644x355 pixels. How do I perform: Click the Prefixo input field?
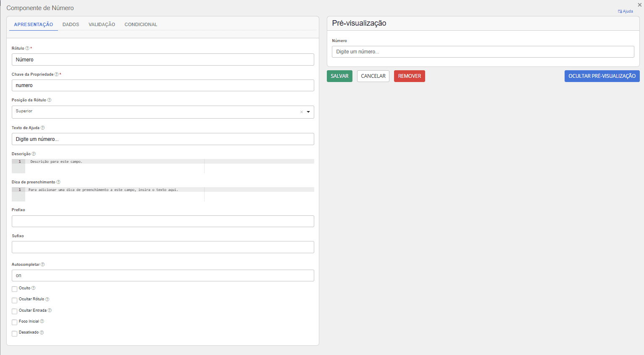[x=163, y=221]
